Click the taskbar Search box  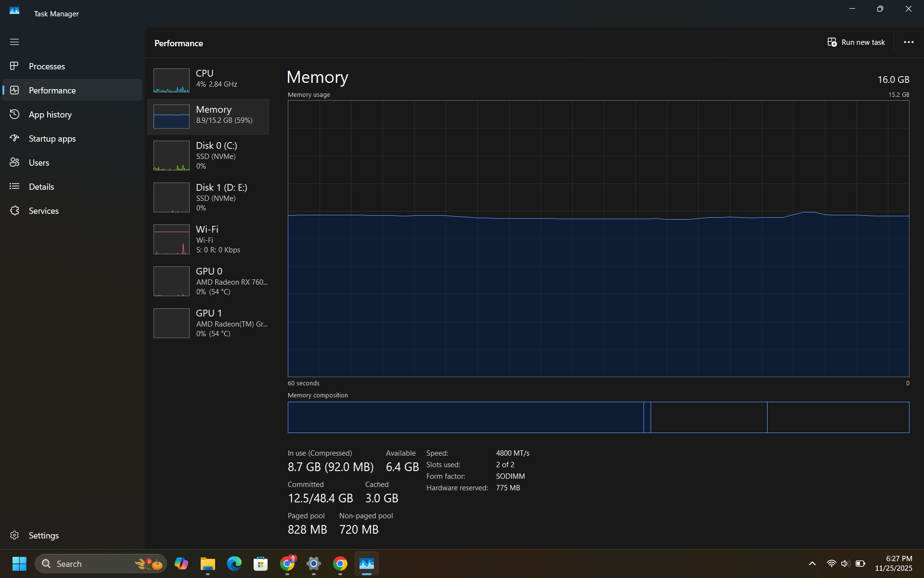(87, 564)
